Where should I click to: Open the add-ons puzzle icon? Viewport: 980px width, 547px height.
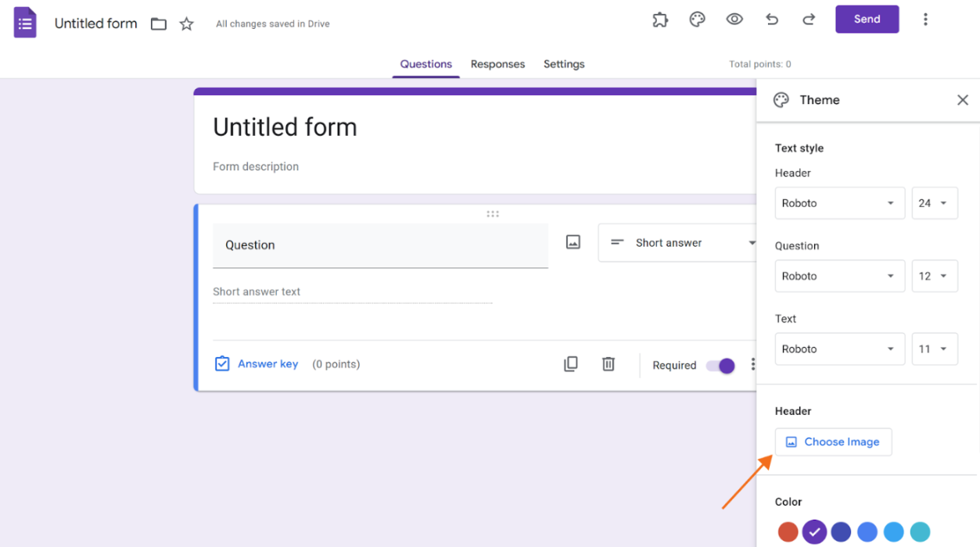point(660,20)
